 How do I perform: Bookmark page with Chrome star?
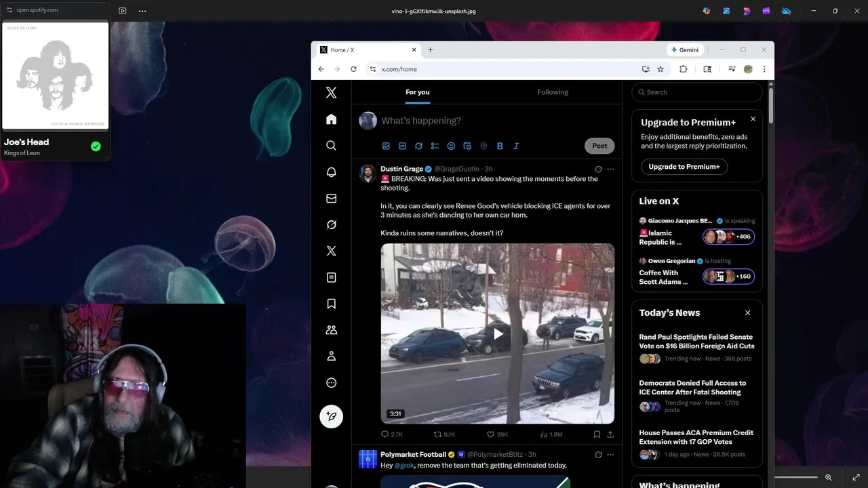660,69
